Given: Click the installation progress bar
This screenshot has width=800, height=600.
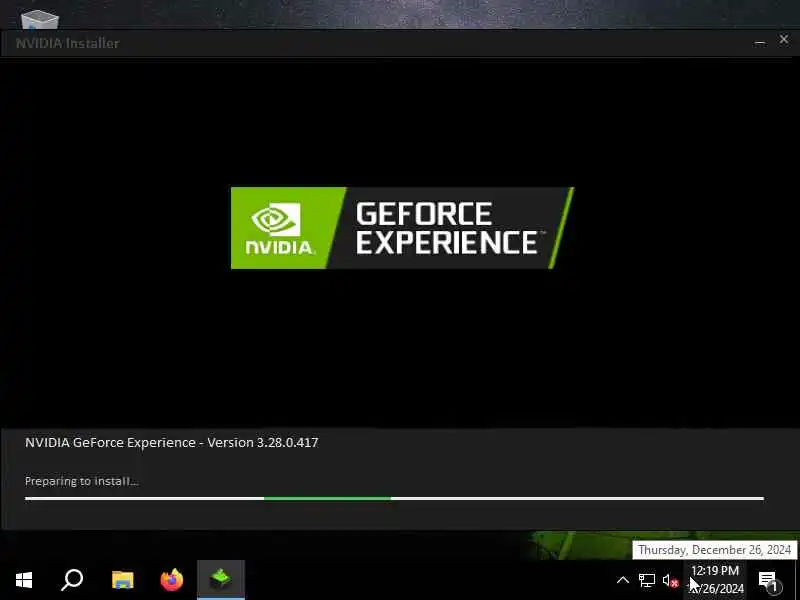Looking at the screenshot, I should point(394,498).
